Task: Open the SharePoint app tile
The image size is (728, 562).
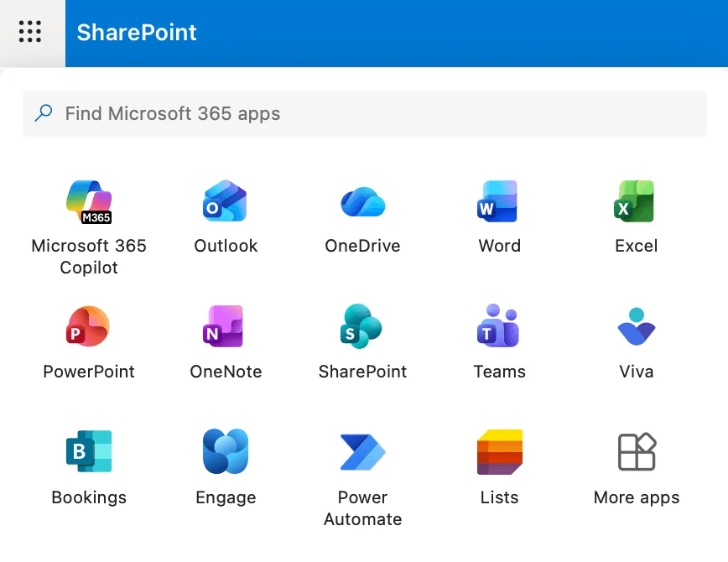Action: [x=362, y=343]
